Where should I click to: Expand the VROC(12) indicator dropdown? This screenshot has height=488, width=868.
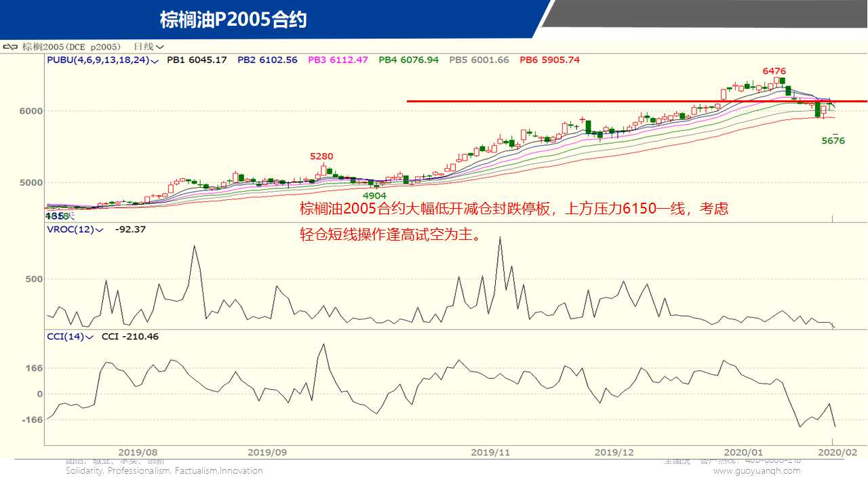[x=99, y=230]
